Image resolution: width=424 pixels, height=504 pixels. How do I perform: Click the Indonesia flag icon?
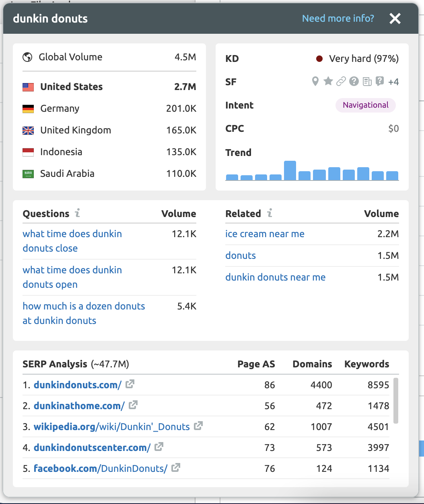(x=28, y=152)
